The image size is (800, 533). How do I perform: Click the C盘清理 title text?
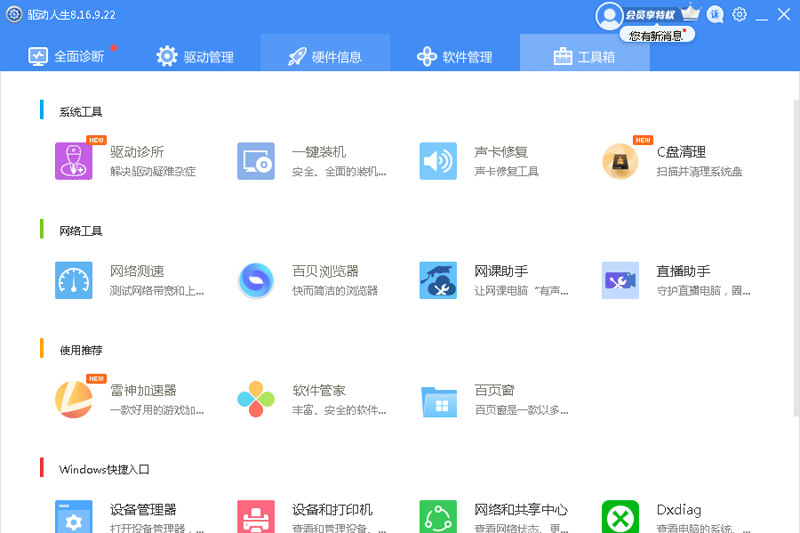tap(681, 152)
